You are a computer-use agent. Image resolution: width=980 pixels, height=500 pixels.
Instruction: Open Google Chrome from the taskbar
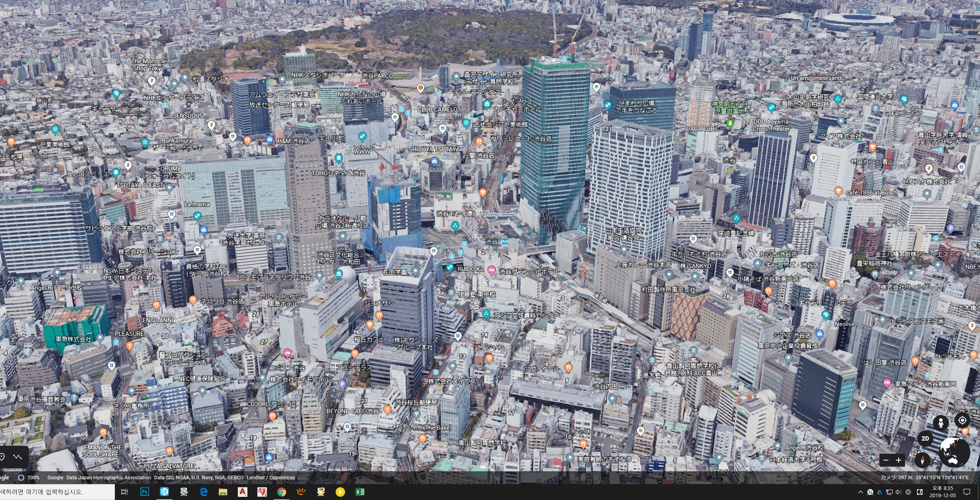281,492
